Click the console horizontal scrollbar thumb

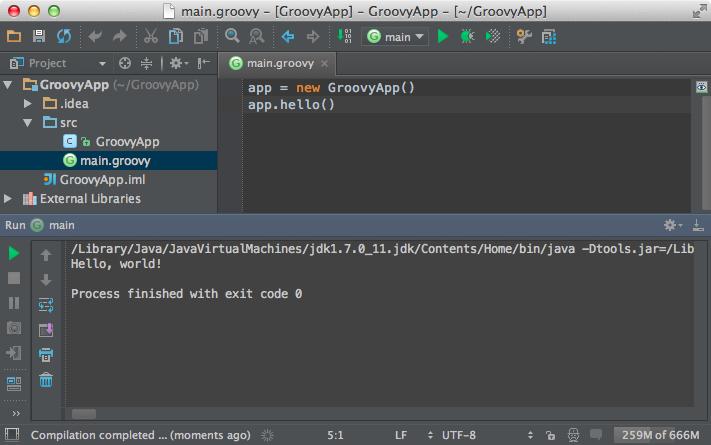click(x=84, y=414)
